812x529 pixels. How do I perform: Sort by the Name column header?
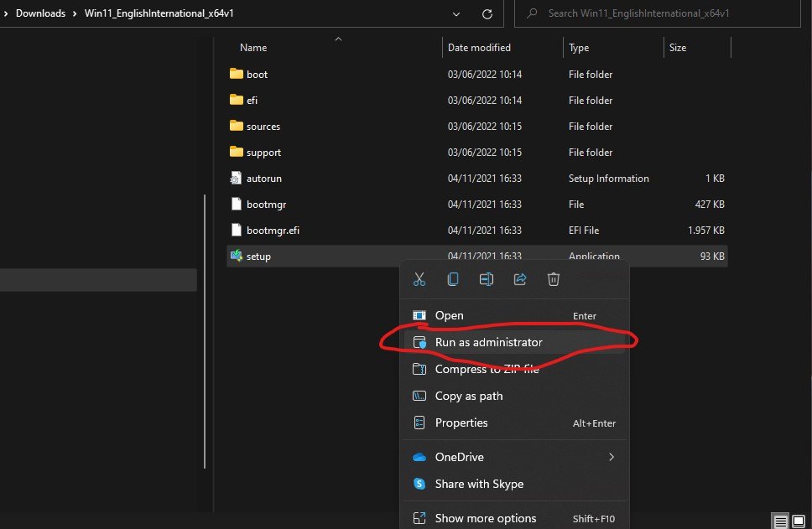253,48
